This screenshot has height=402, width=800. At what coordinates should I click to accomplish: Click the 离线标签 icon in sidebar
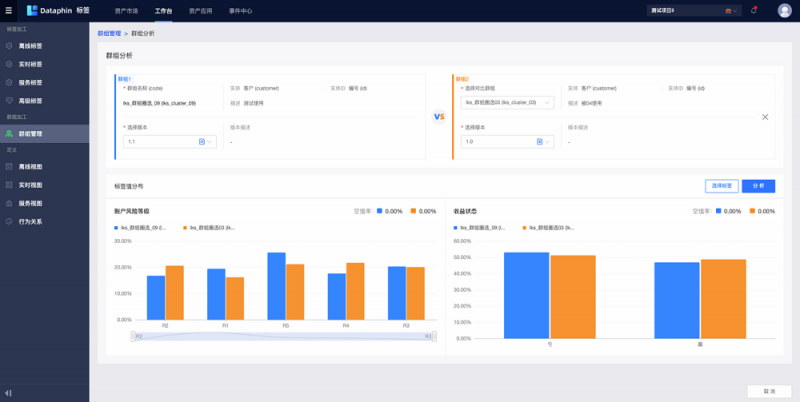point(9,46)
